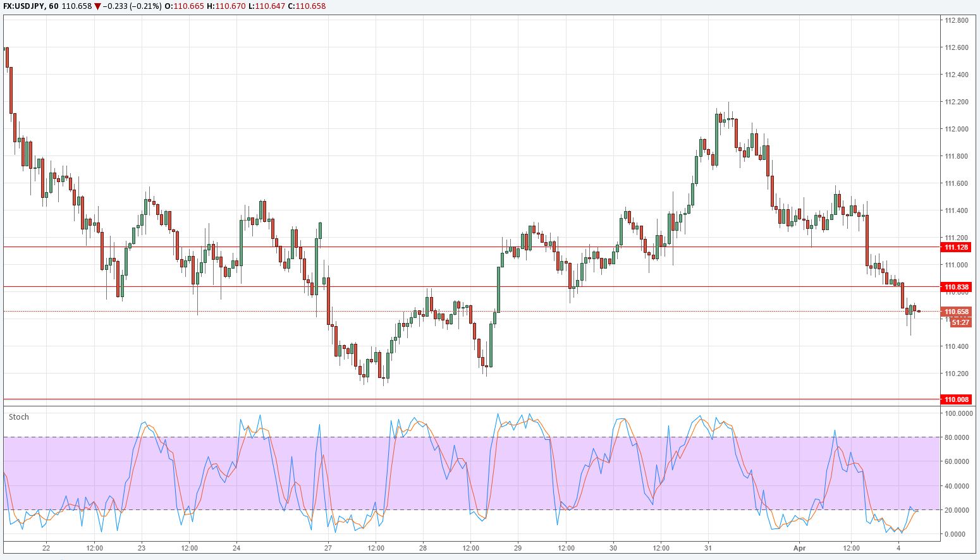Click the 51:27 bar countdown timer
Image resolution: width=980 pixels, height=560 pixels.
coord(960,322)
